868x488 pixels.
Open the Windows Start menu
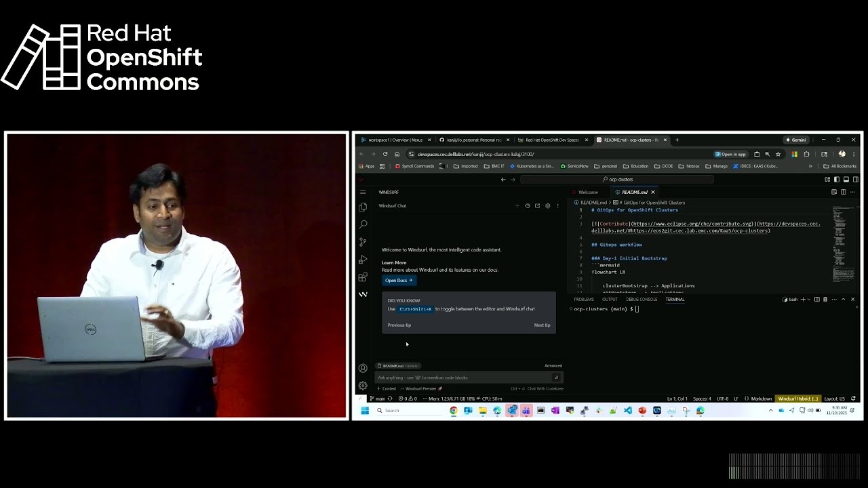(364, 410)
